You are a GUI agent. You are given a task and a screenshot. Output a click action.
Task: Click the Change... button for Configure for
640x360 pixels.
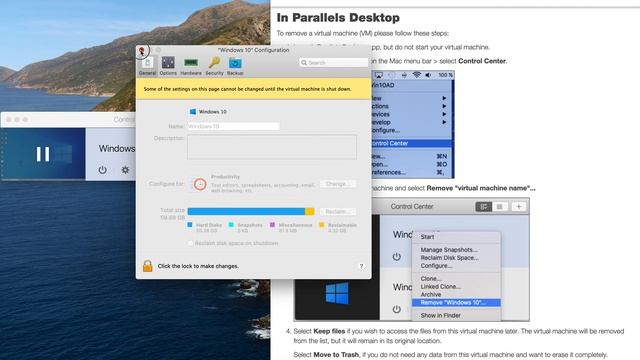(338, 184)
